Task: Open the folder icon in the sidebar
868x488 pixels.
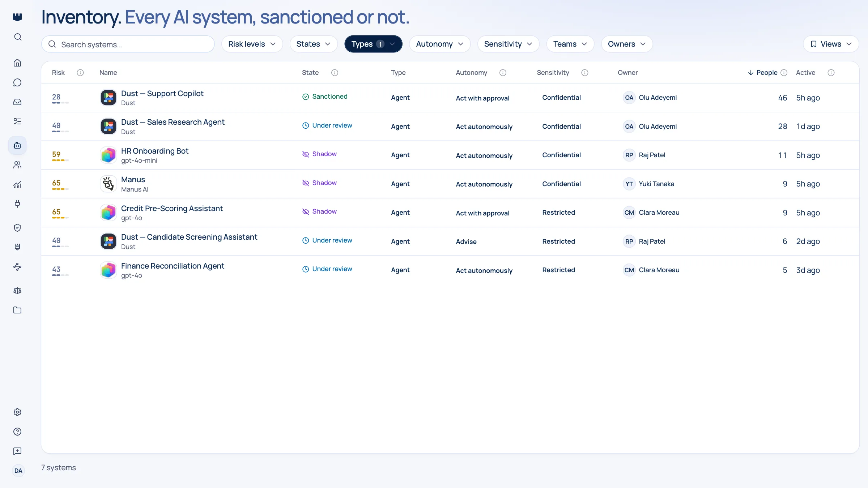Action: [x=17, y=310]
